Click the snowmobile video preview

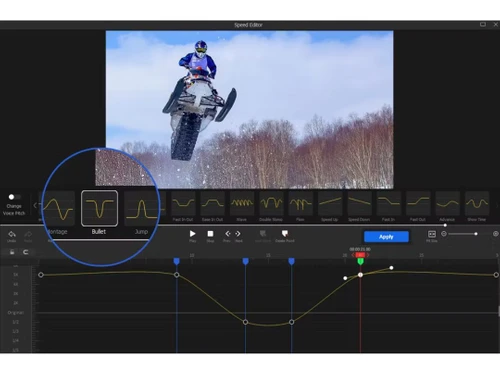(x=249, y=110)
